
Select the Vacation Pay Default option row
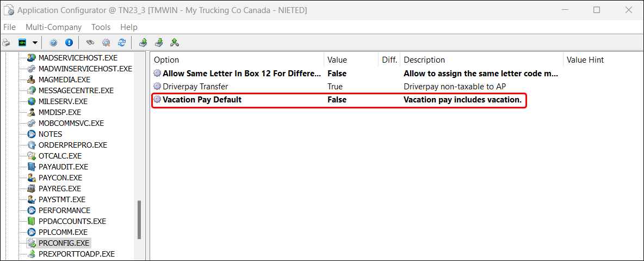tap(202, 100)
